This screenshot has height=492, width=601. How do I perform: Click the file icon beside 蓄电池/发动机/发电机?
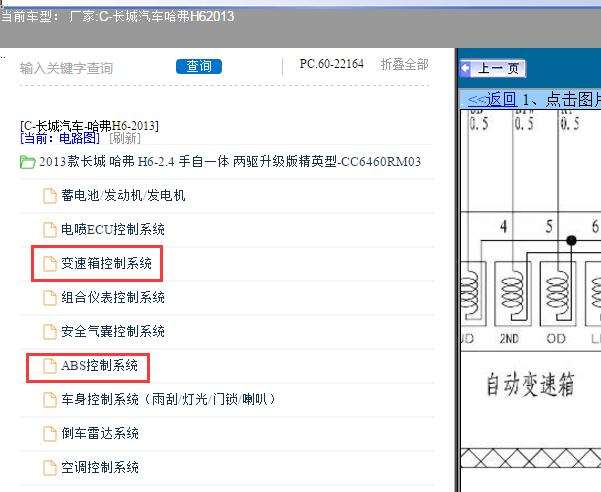click(x=50, y=196)
